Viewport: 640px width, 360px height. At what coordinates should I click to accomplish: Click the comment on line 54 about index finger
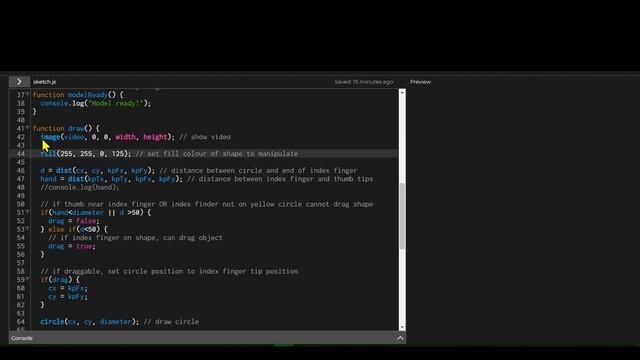pyautogui.click(x=136, y=238)
